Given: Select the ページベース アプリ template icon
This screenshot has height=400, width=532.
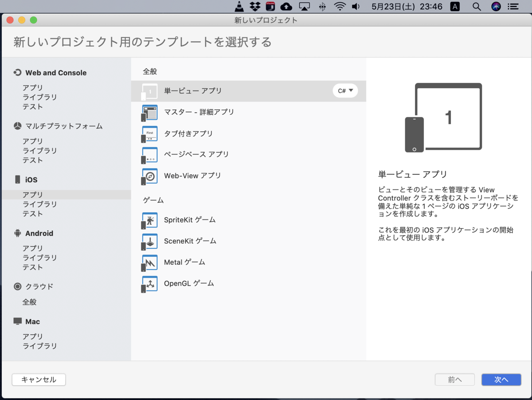Looking at the screenshot, I should pos(149,154).
